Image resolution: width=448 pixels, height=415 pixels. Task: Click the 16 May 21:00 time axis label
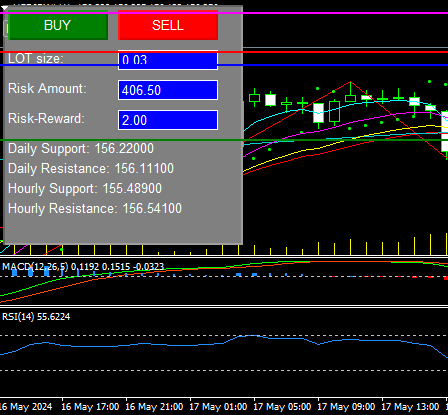coord(154,407)
